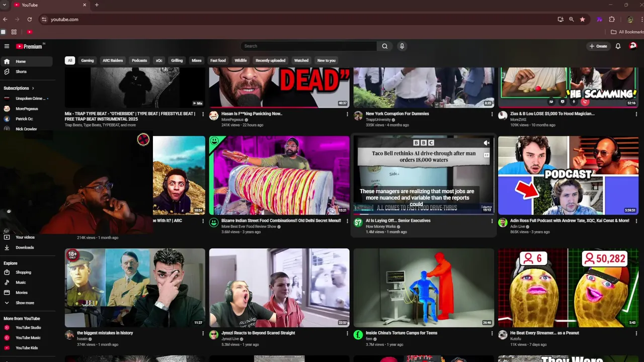Play the Bizarre Indian Street Food thumbnail
Viewport: 644px width, 362px height.
[279, 175]
